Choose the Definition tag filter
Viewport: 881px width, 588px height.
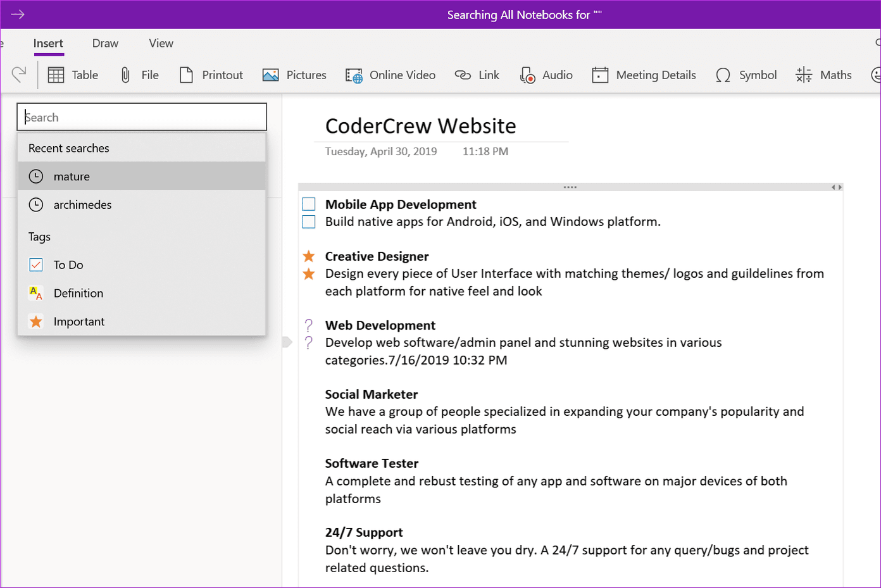tap(142, 293)
